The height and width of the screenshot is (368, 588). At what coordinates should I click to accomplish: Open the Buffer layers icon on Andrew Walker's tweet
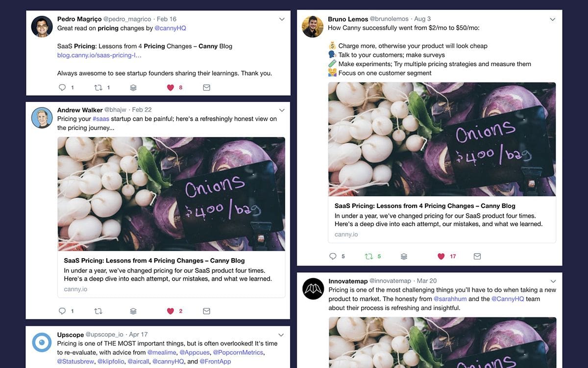133,311
